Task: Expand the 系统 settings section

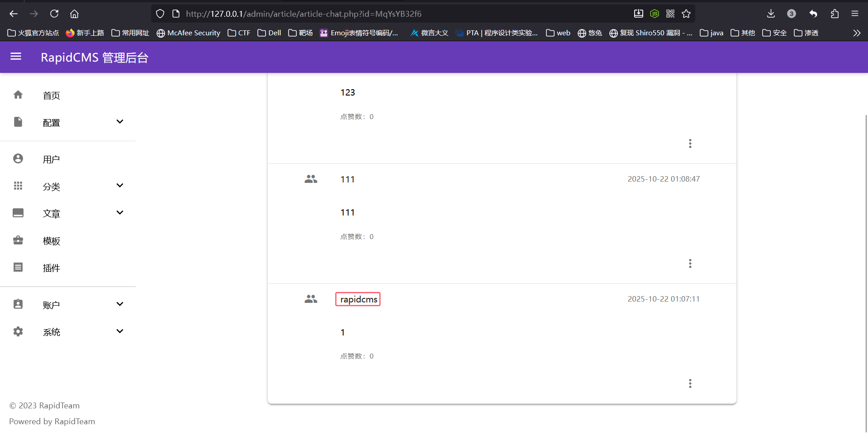Action: (x=119, y=331)
